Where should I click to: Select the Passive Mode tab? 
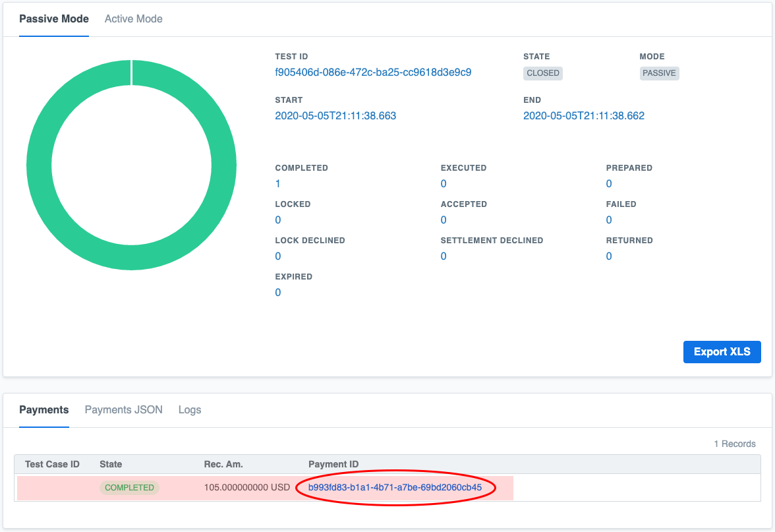pos(53,18)
